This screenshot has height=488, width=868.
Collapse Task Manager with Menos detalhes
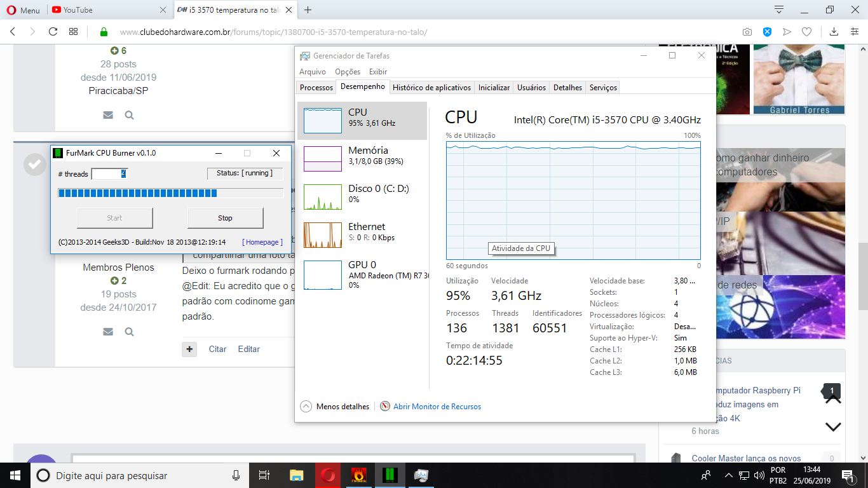pyautogui.click(x=335, y=407)
